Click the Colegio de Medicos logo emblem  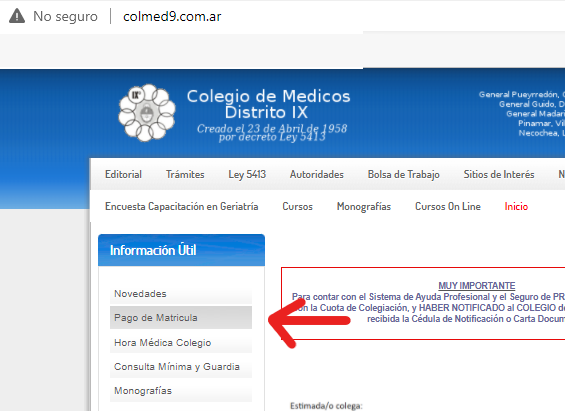coord(147,112)
